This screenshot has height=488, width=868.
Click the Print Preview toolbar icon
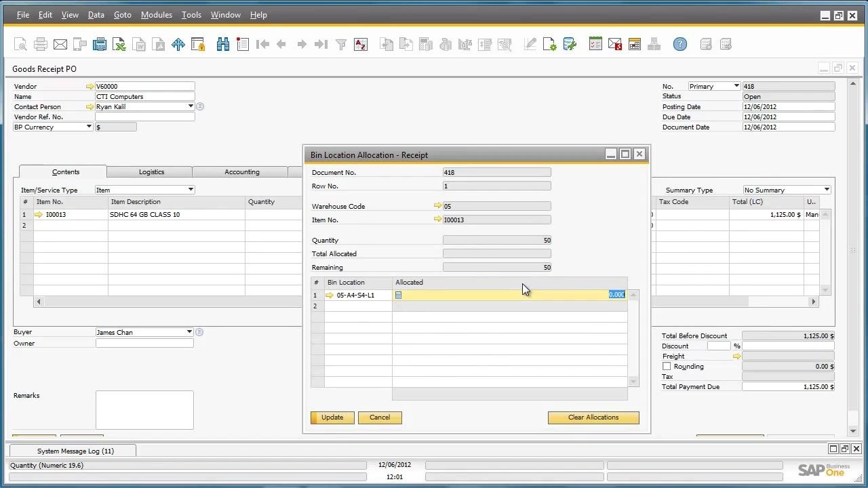pyautogui.click(x=20, y=45)
